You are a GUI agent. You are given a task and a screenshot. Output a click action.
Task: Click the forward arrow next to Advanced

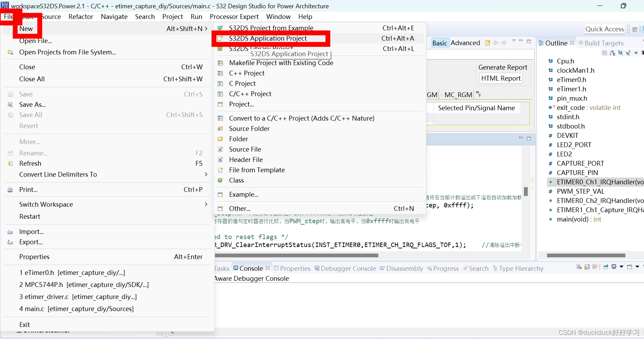click(x=504, y=43)
